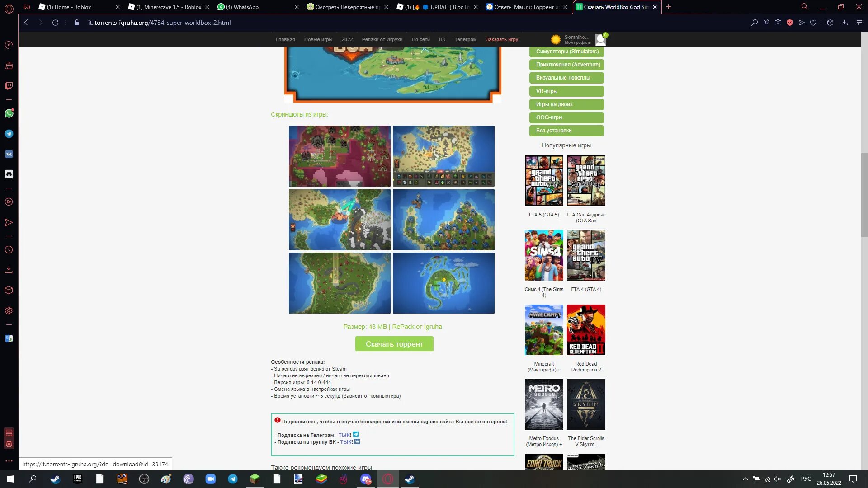Click the page vertical scrollbar
Viewport: 868px width, 488px height.
click(x=864, y=194)
